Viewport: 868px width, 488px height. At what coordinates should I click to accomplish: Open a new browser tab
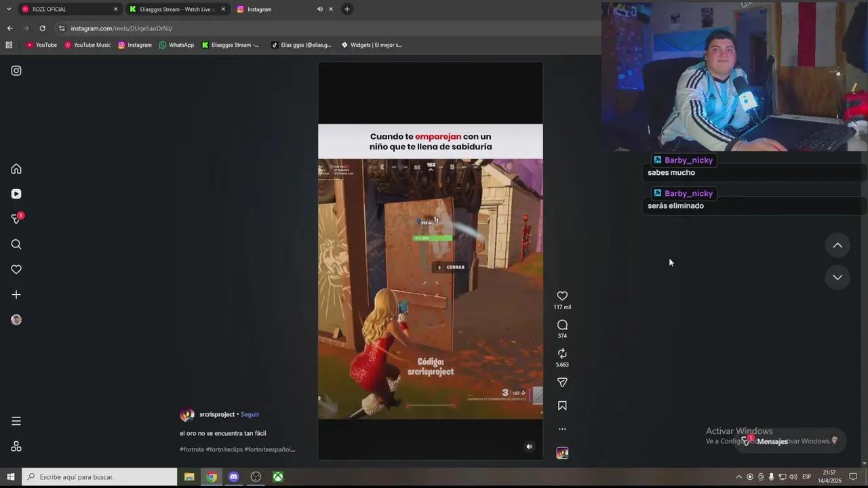[347, 9]
